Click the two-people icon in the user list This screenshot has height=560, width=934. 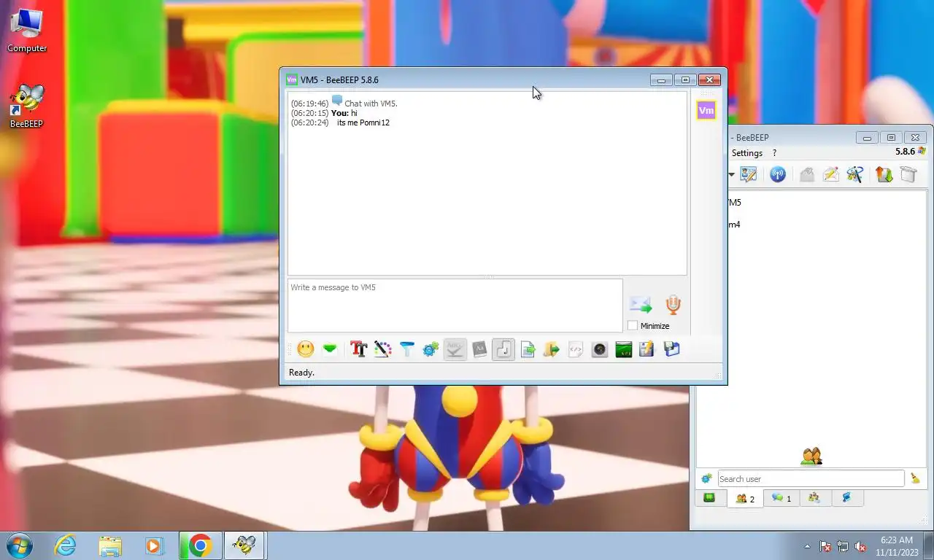click(x=811, y=456)
